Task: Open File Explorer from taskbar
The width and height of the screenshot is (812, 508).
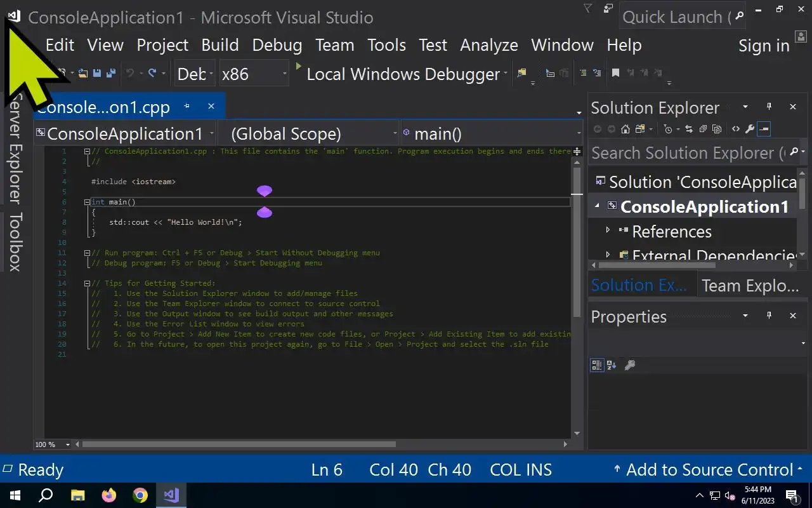Action: click(77, 495)
